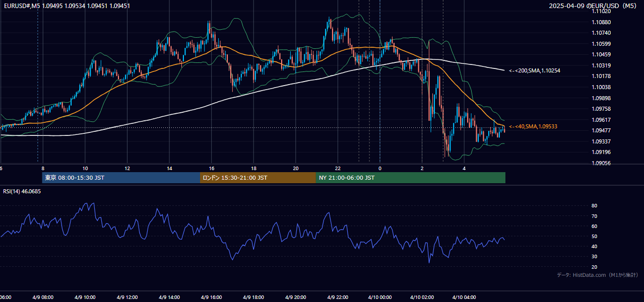Click hour tick 14 under the price chart
The width and height of the screenshot is (644, 302).
(x=169, y=169)
